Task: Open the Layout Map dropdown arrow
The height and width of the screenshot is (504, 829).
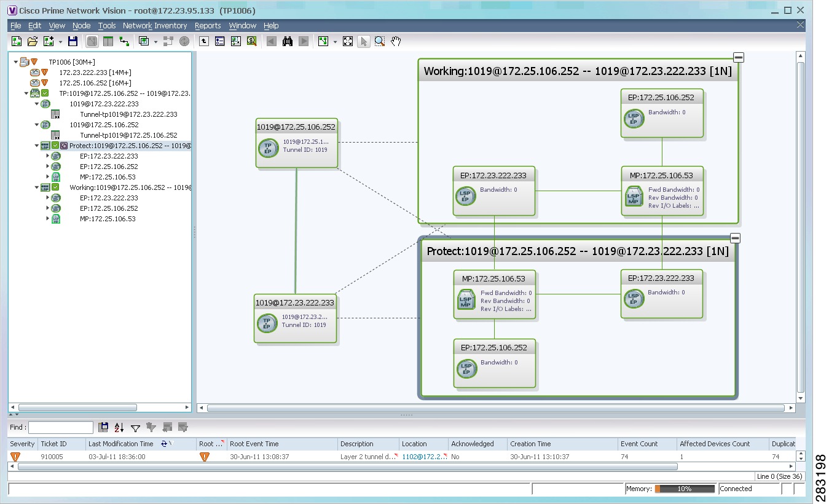Action: [335, 42]
